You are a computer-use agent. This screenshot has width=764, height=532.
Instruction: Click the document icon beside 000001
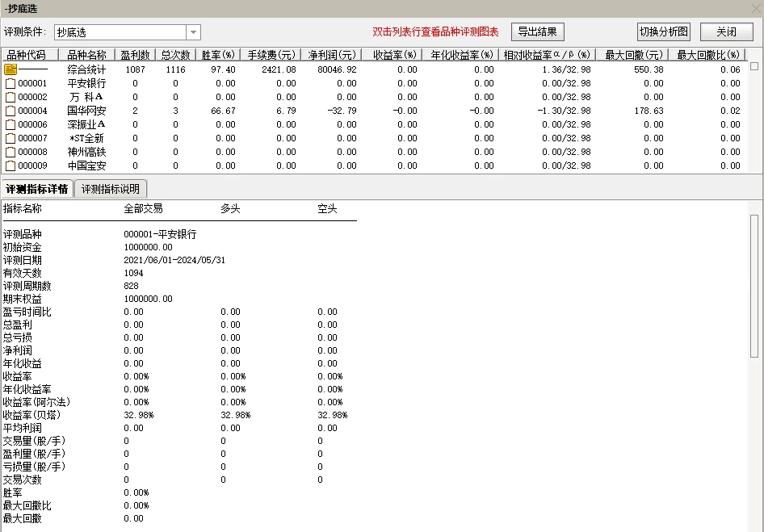tap(10, 83)
